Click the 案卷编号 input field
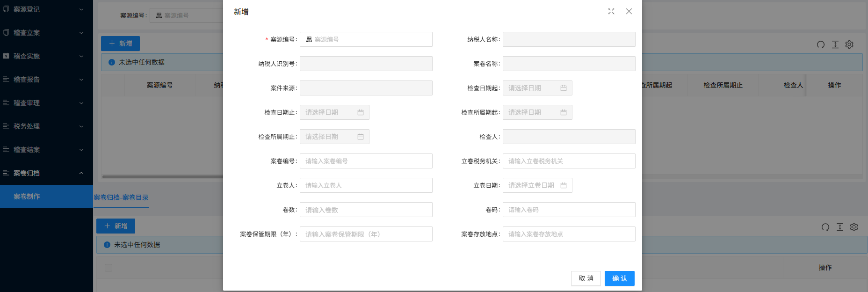This screenshot has height=292, width=868. coord(366,161)
